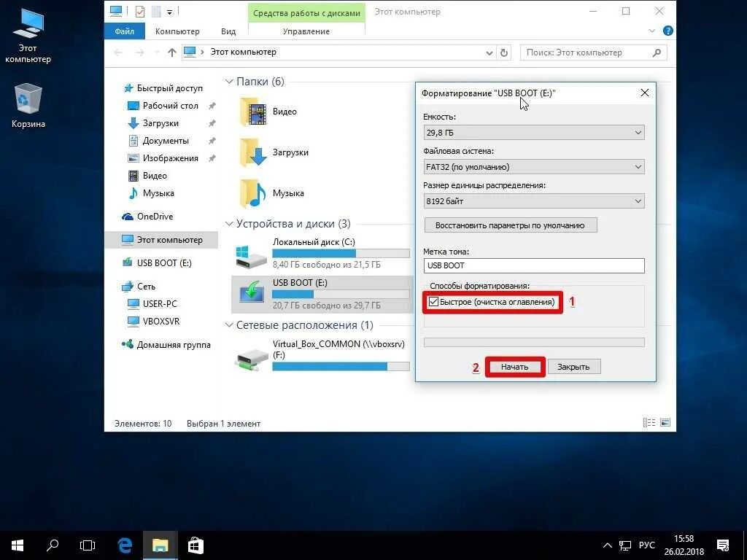
Task: Select Сеть in sidebar
Action: (139, 287)
